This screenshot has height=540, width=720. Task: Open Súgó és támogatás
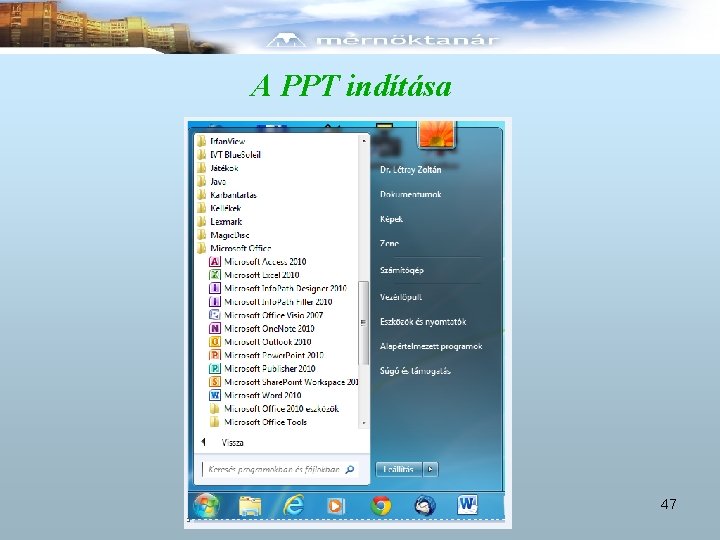[415, 371]
